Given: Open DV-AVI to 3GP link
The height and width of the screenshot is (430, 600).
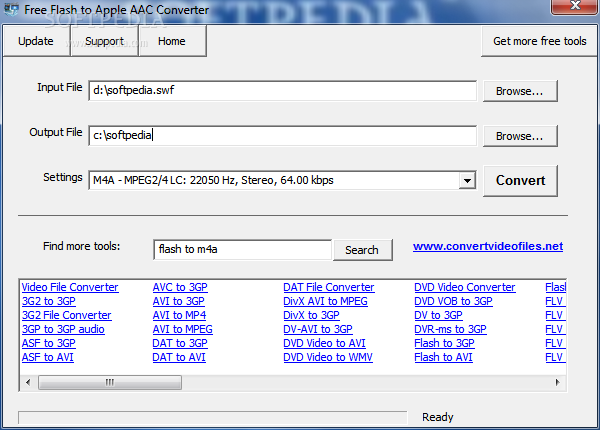Looking at the screenshot, I should coord(318,329).
